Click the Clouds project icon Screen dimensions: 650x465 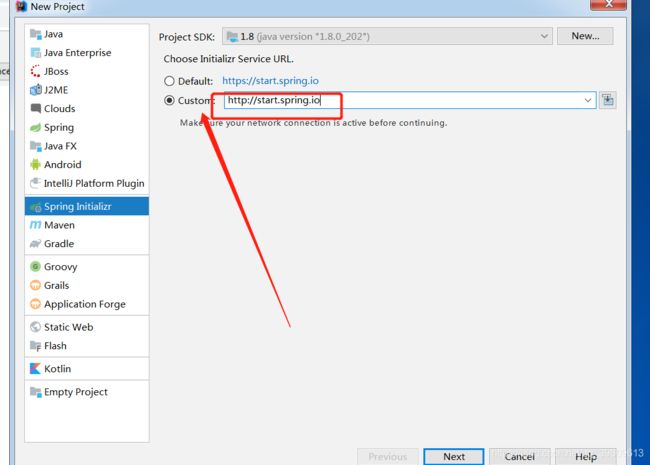coord(36,108)
